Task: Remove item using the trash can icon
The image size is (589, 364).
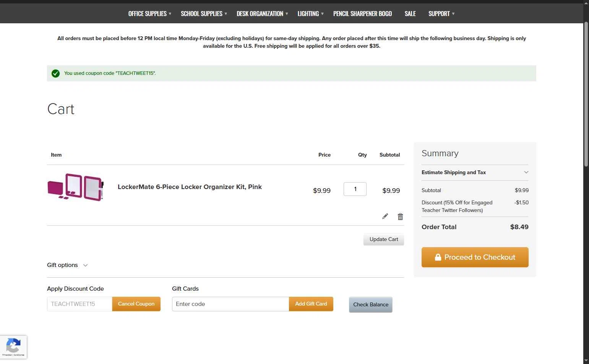Action: tap(400, 217)
